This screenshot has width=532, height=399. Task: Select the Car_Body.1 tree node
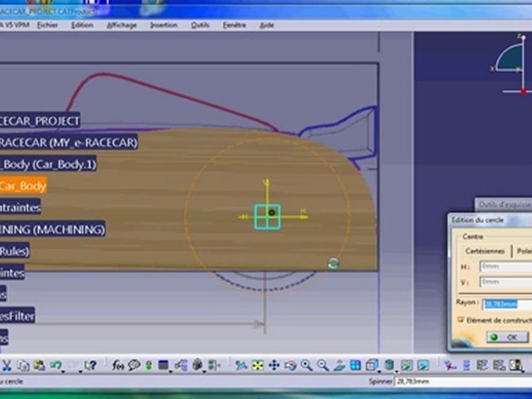[48, 165]
